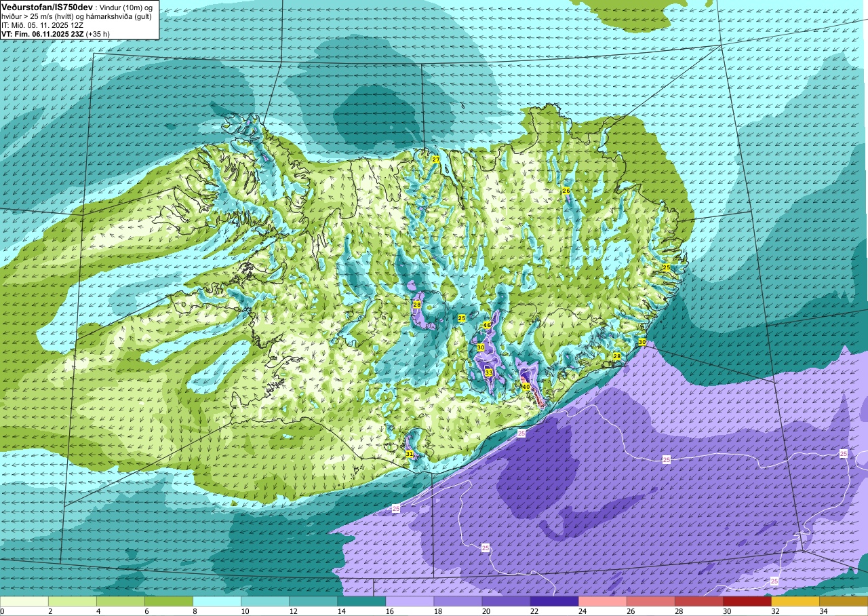Click the pink 24–26 legend swatch
868x616 pixels.
click(602, 601)
